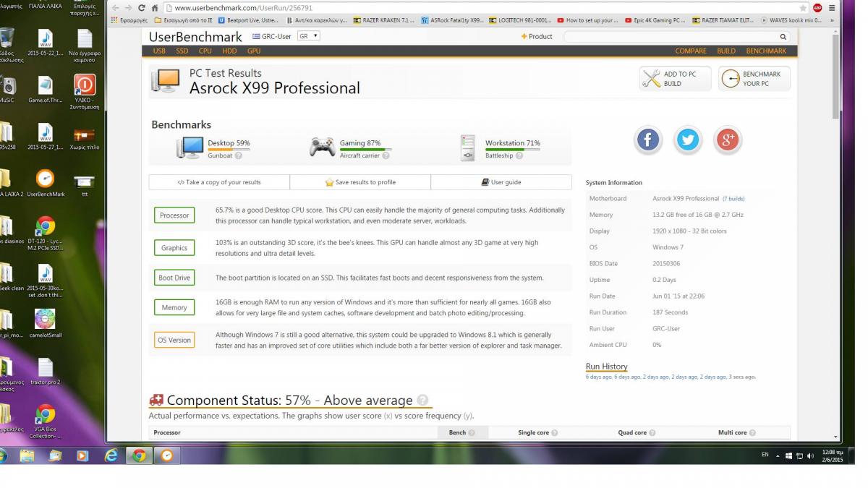Expand the bookmarks overflow chevron
868x488 pixels.
[832, 20]
